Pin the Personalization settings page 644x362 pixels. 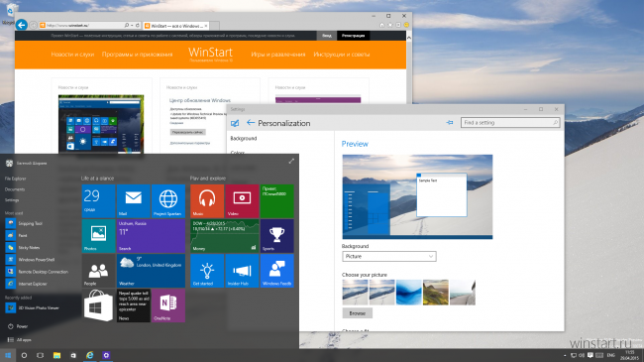pos(450,123)
